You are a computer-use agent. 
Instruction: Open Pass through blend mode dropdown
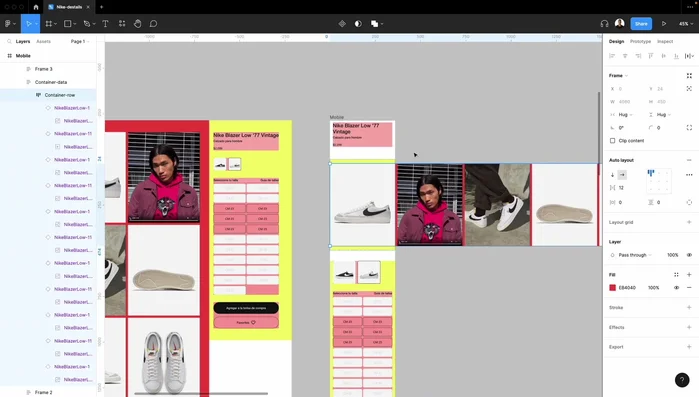click(635, 255)
